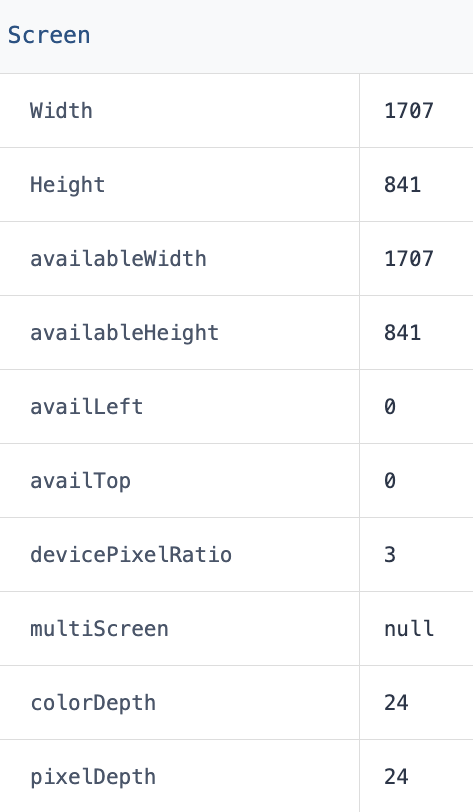The image size is (473, 812).
Task: Click the Height value 841
Action: point(403,185)
